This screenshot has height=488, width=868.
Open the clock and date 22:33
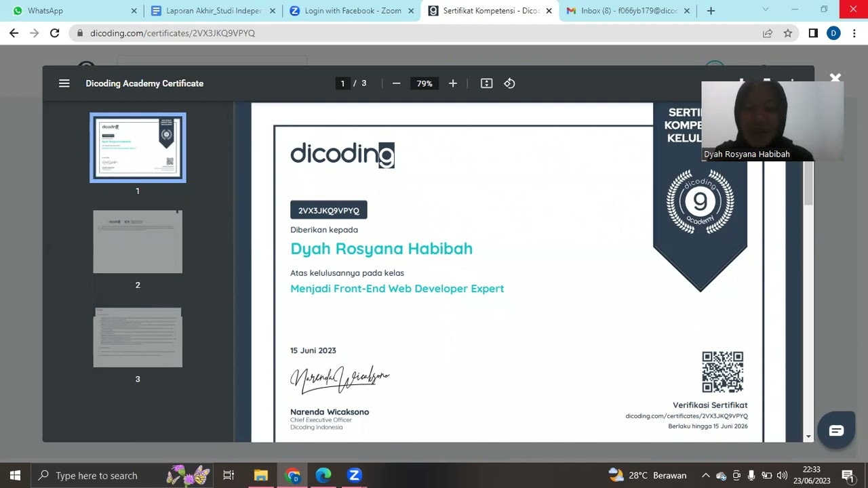click(x=811, y=475)
